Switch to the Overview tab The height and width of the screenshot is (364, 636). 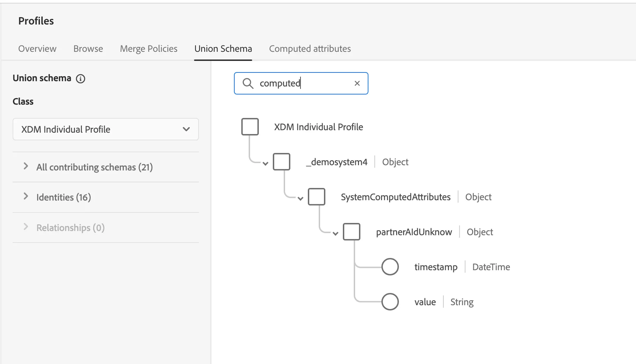pos(37,49)
